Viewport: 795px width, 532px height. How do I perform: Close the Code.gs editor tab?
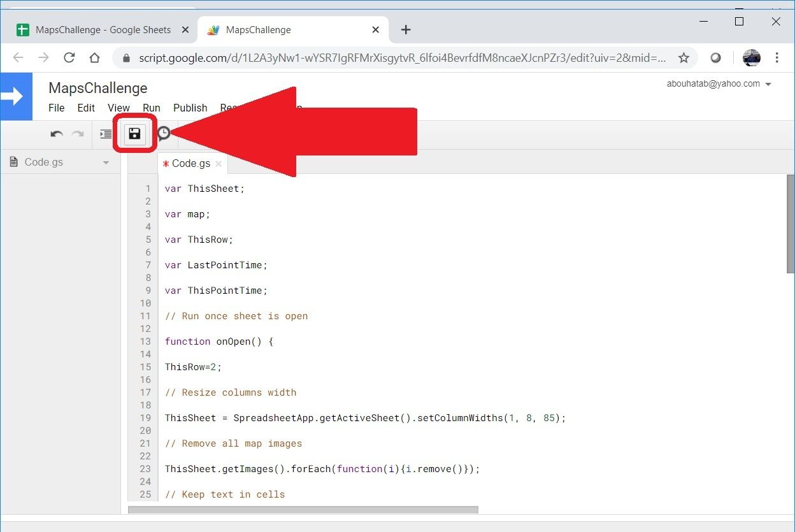click(218, 164)
